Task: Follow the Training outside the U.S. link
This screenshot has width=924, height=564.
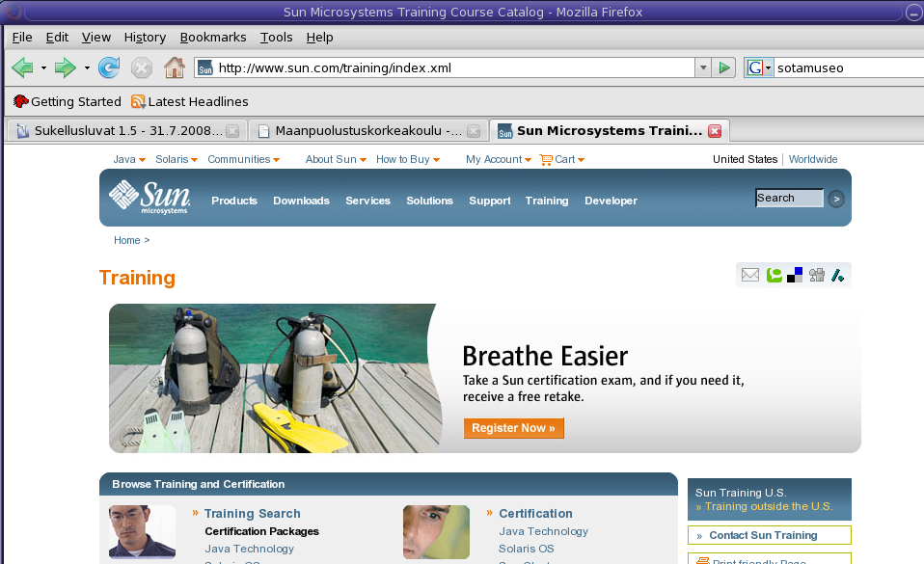Action: point(769,506)
